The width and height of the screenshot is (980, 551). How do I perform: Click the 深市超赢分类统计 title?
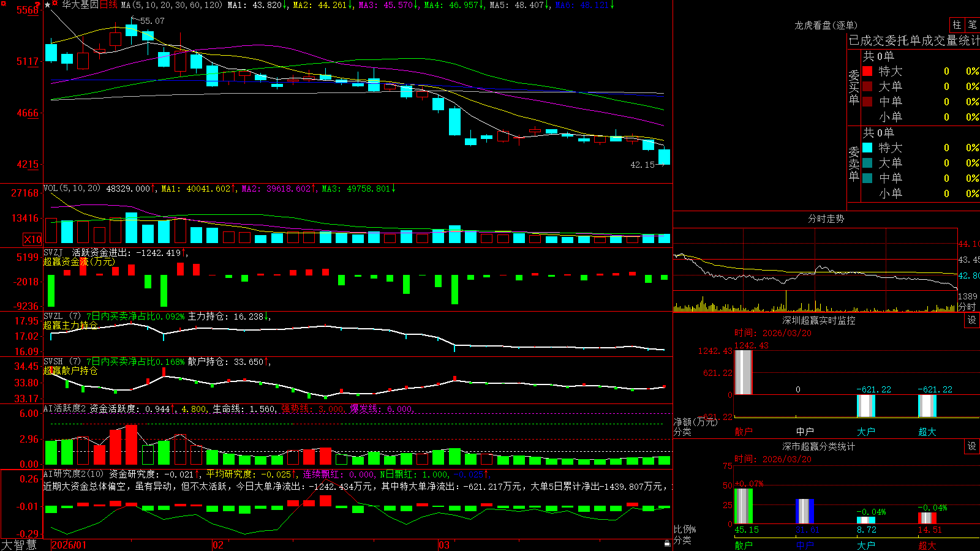tap(819, 446)
